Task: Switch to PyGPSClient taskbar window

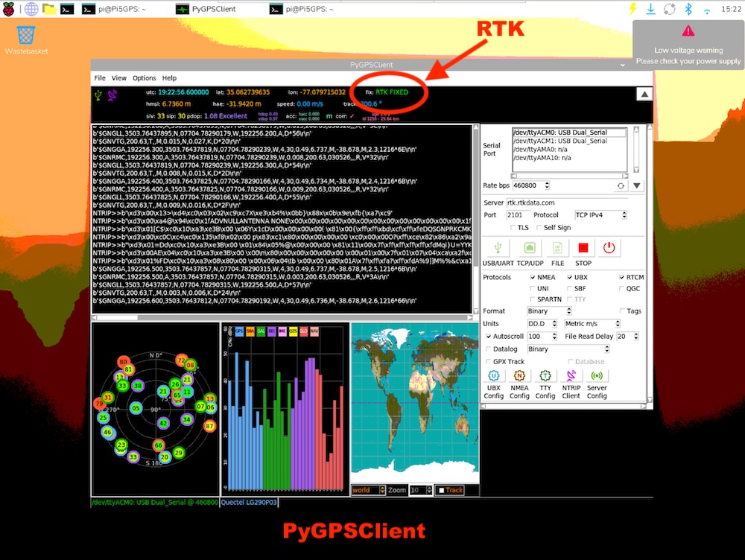Action: coord(206,9)
